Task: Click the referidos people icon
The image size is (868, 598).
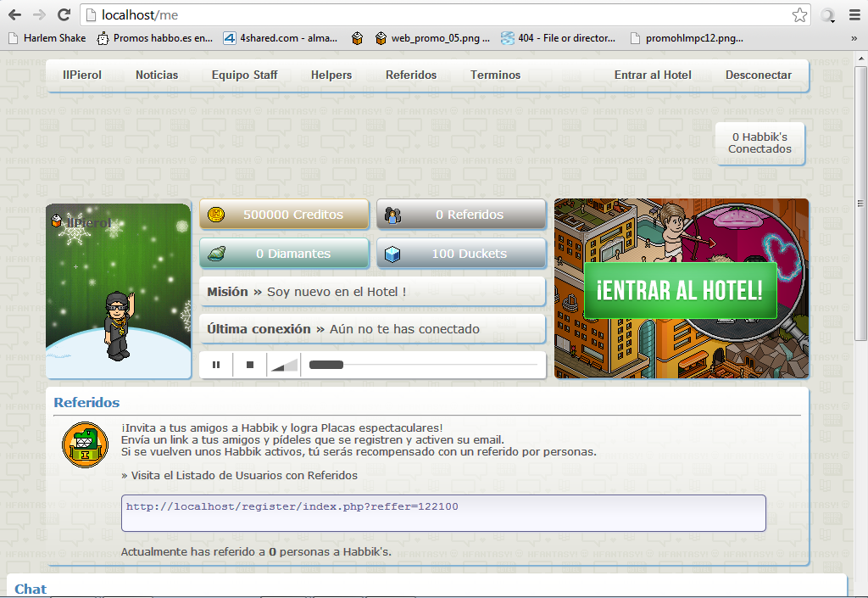Action: point(393,215)
